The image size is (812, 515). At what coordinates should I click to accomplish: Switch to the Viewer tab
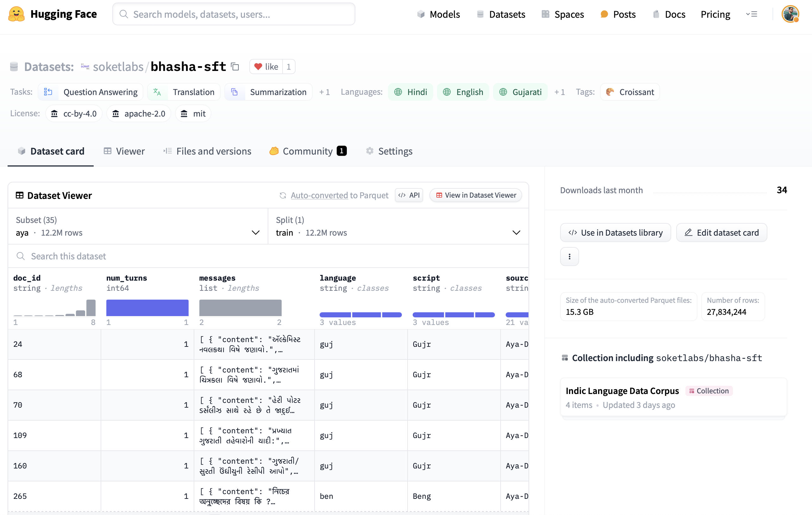click(124, 151)
